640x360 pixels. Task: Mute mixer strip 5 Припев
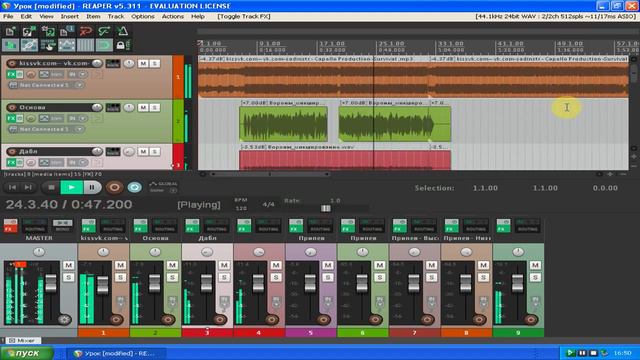tap(327, 265)
